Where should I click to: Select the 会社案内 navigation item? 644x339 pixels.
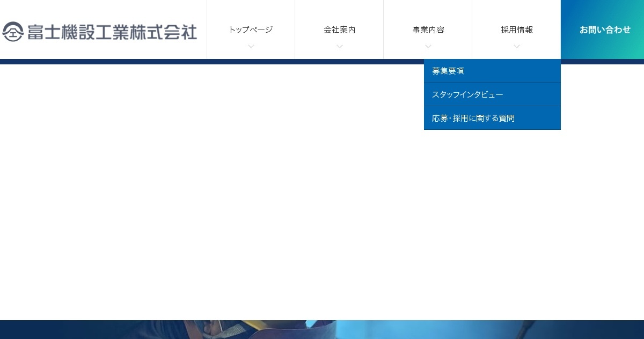click(x=339, y=30)
